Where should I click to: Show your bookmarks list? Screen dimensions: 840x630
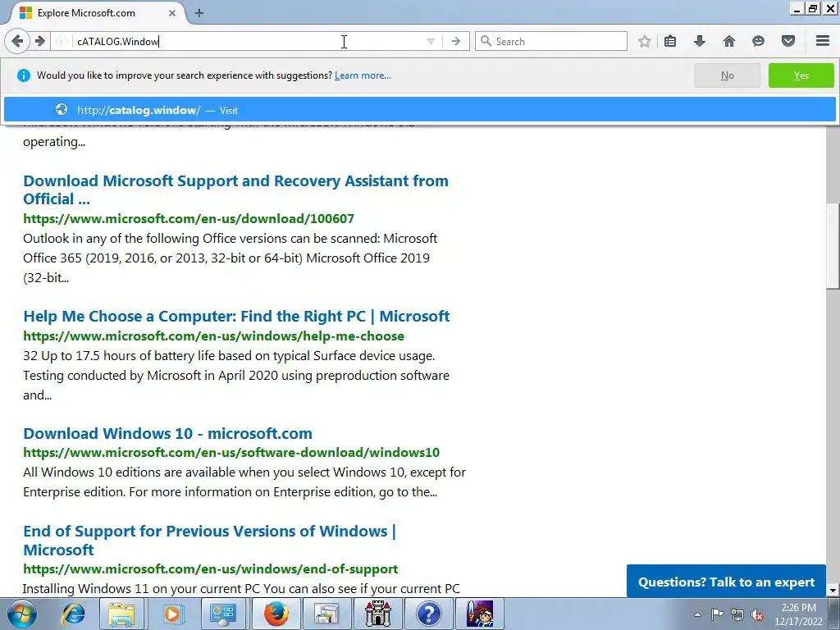[x=670, y=41]
